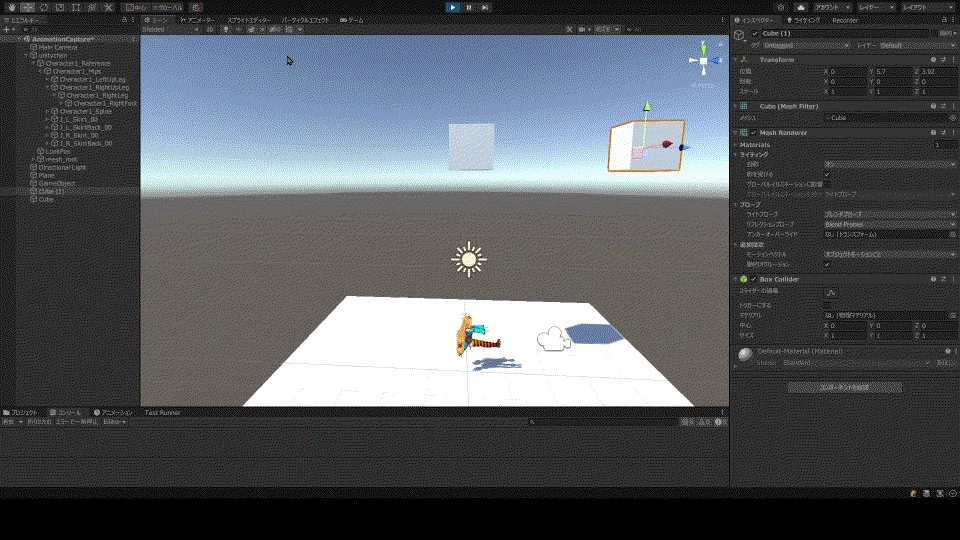Open the Recorder tab

pos(845,20)
